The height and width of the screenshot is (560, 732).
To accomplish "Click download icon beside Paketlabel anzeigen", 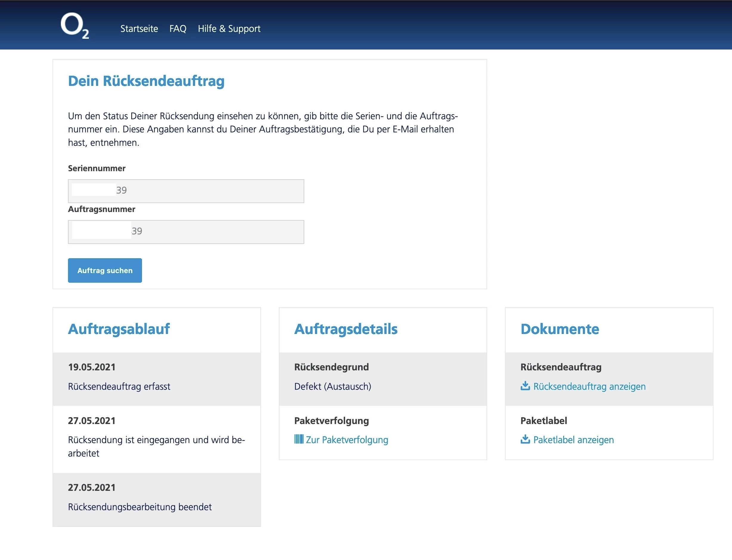I will pos(525,439).
